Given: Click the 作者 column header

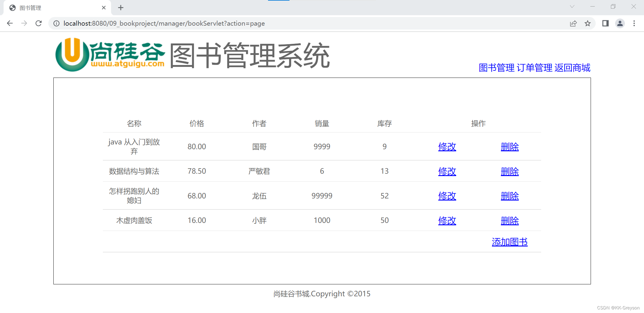Looking at the screenshot, I should coord(259,123).
